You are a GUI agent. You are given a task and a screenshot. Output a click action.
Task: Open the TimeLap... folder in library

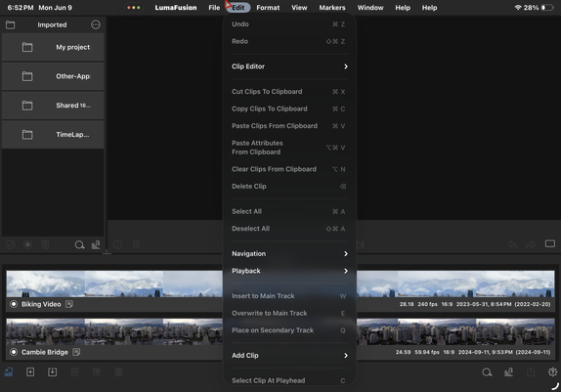(53, 135)
